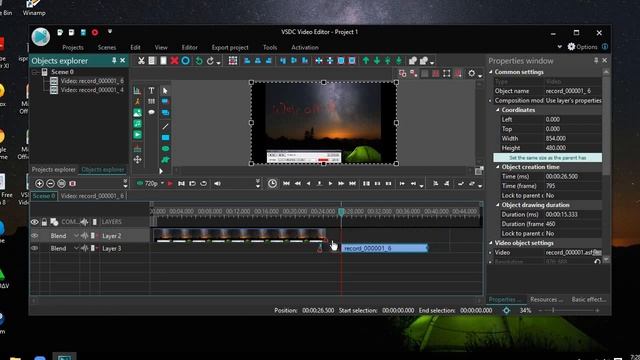The height and width of the screenshot is (360, 640).
Task: Click the first green down arrow order icon
Action: click(x=377, y=61)
